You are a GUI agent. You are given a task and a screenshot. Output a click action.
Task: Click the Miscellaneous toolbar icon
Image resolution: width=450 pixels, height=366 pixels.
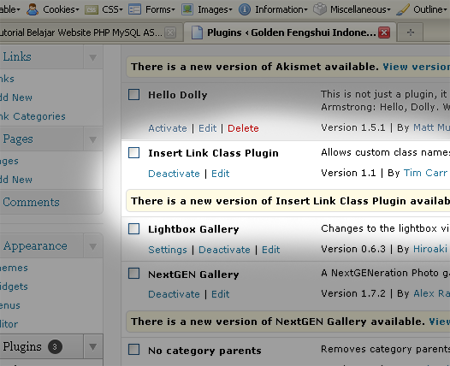(320, 9)
